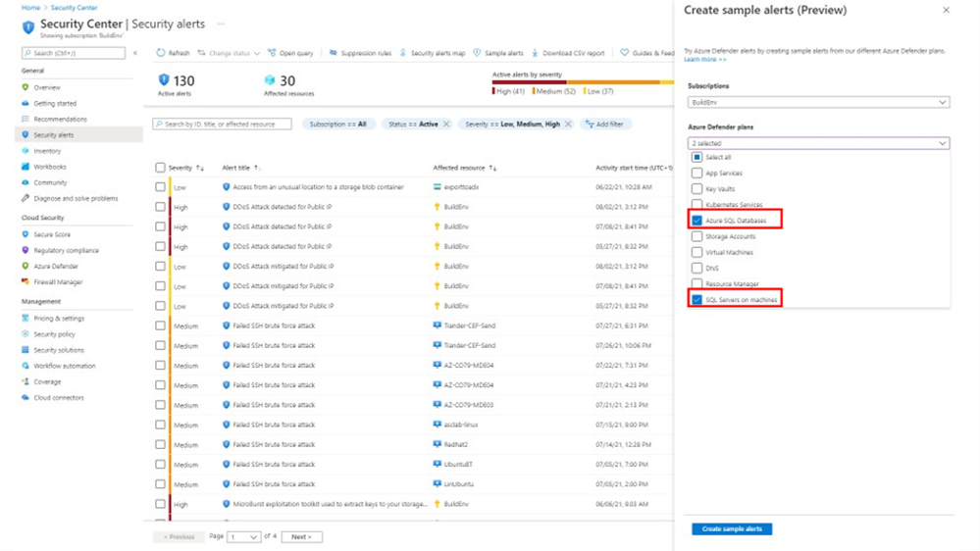Select Regulatory compliance in sidebar
This screenshot has height=551, width=980.
[66, 250]
